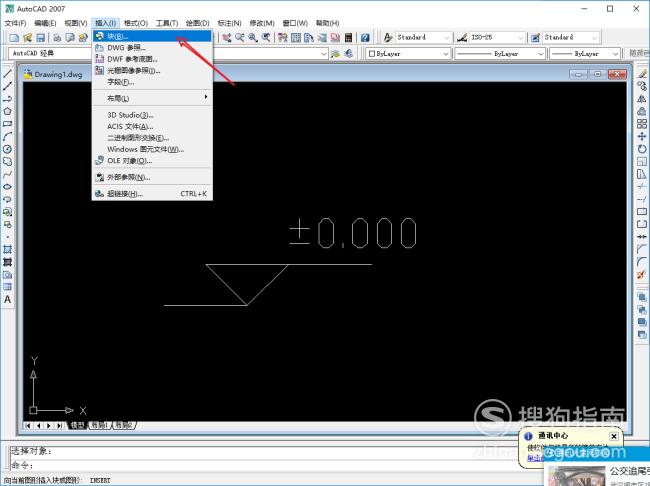
Task: Select the Move tool
Action: (642, 136)
